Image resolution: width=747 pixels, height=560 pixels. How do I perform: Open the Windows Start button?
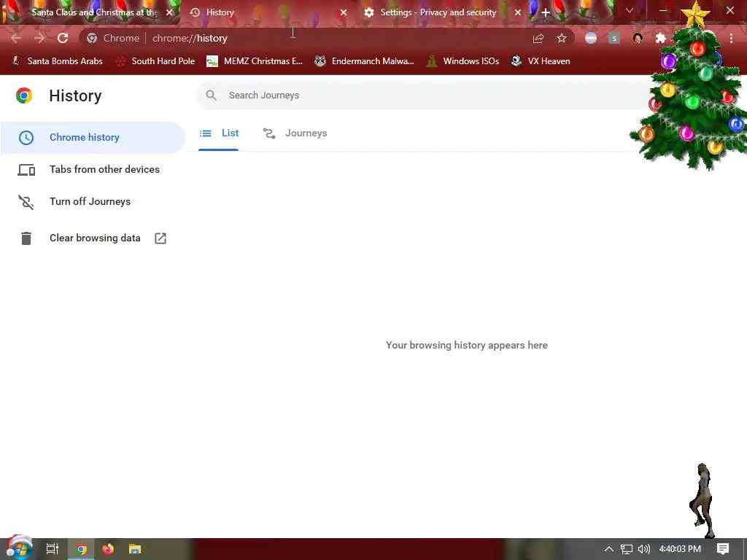tap(18, 548)
